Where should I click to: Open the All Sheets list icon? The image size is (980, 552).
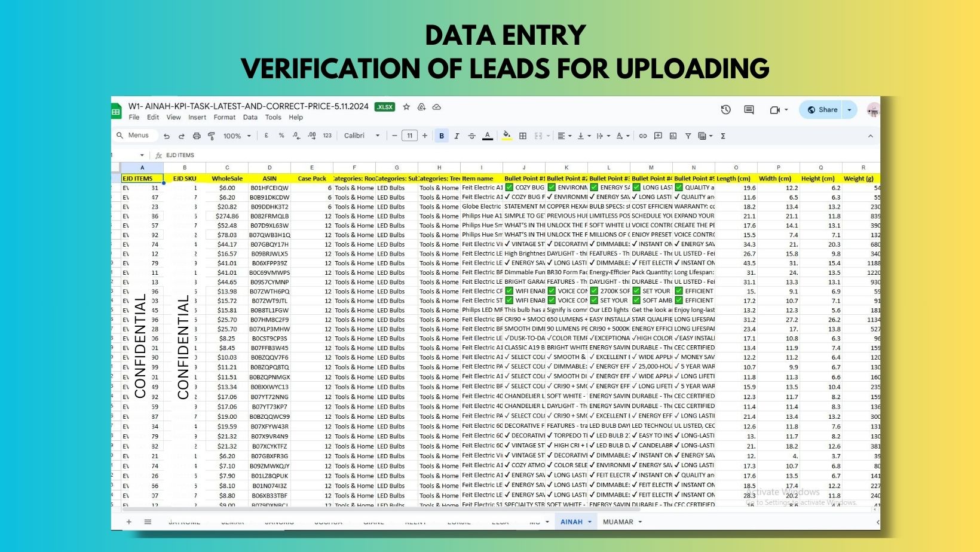(x=148, y=522)
